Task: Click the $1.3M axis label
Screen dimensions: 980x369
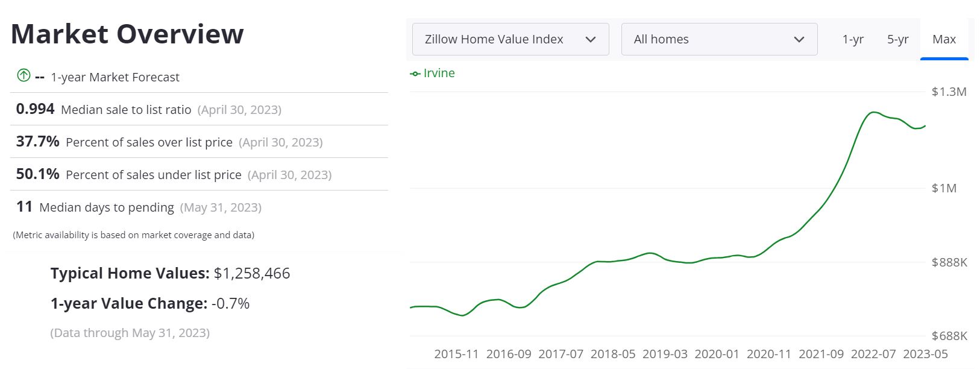Action: click(x=949, y=92)
